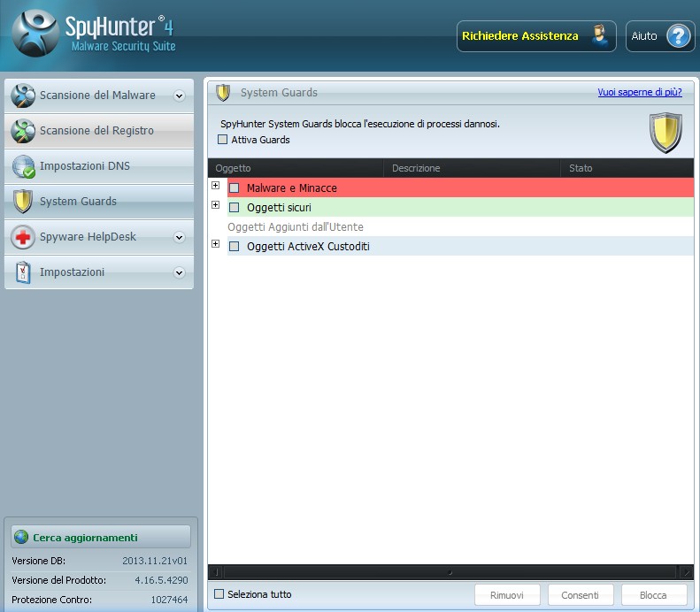
Task: Select System Guards in the sidebar
Action: click(x=99, y=202)
